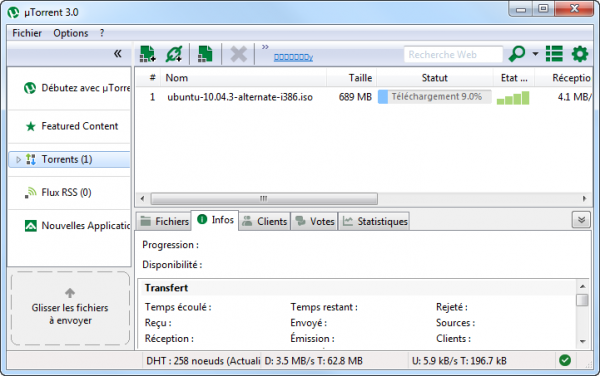Sort torrents by Nom column

tap(243, 78)
